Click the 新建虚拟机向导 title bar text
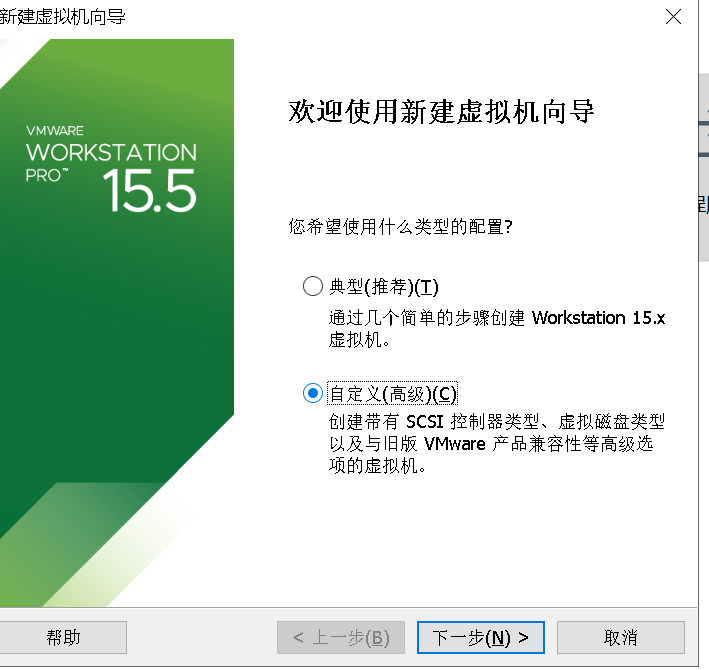709x670 pixels. pyautogui.click(x=62, y=17)
